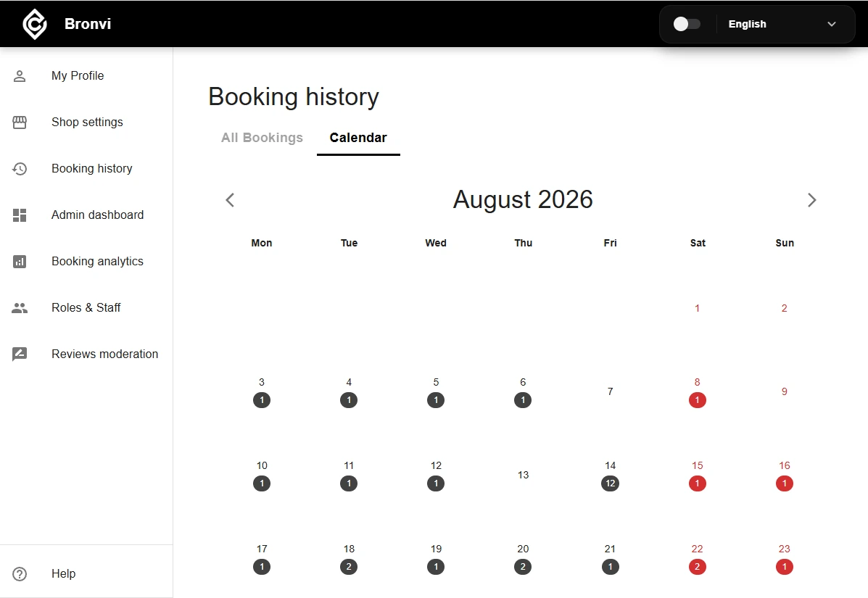This screenshot has width=868, height=598.
Task: Click the Sun column header
Action: tap(785, 243)
